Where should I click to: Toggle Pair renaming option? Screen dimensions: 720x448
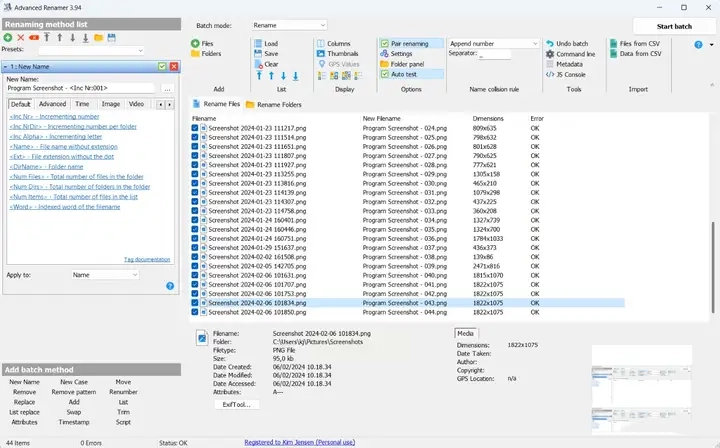[x=411, y=43]
